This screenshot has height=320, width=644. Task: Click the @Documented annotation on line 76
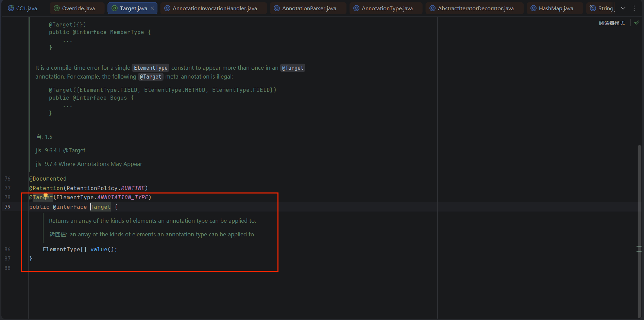tap(48, 179)
